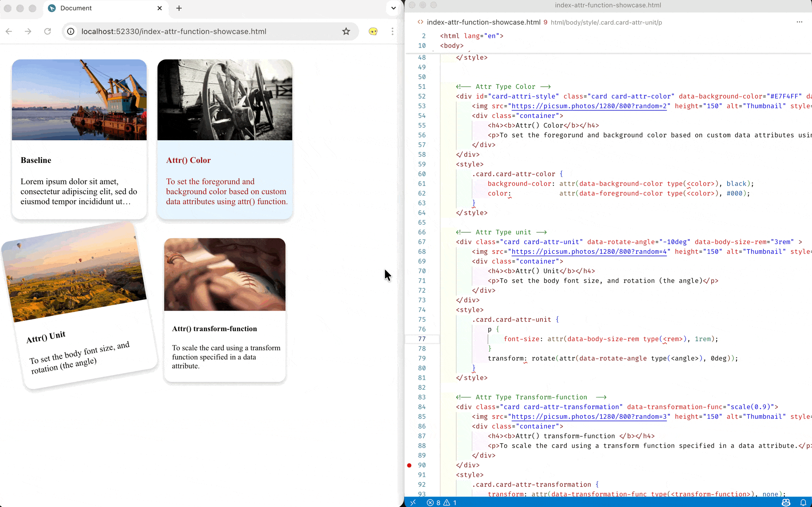This screenshot has width=812, height=507.
Task: Click the browser reload page icon
Action: point(48,31)
